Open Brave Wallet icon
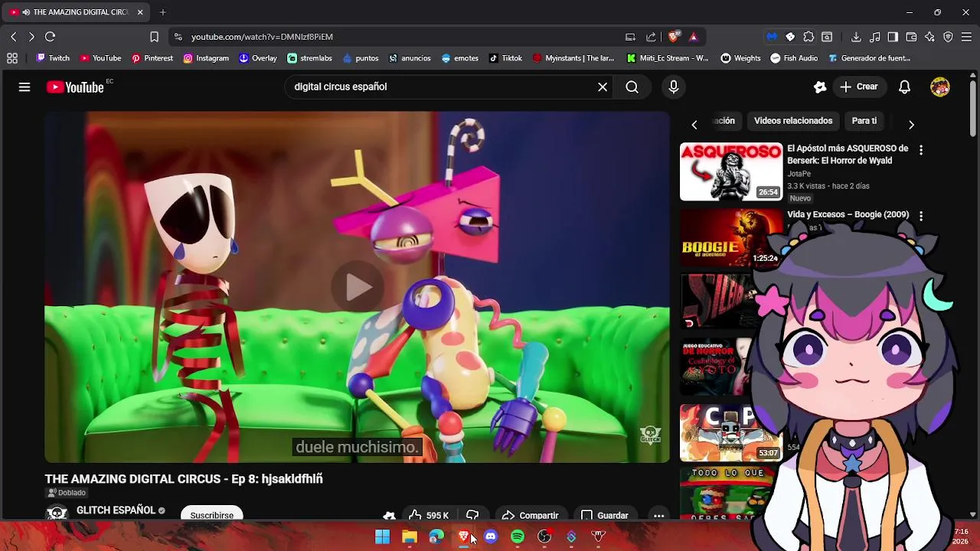This screenshot has height=551, width=980. (911, 37)
